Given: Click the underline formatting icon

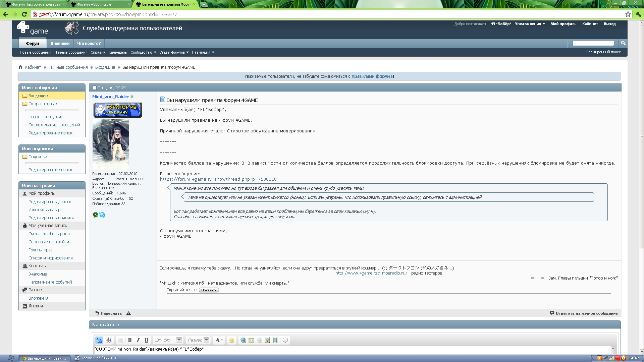Looking at the screenshot, I should coord(146,340).
